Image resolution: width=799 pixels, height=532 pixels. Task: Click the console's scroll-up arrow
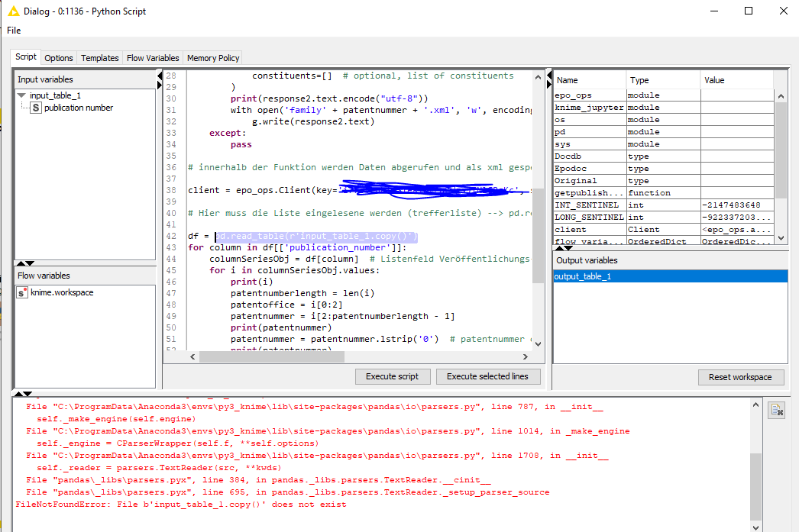756,405
